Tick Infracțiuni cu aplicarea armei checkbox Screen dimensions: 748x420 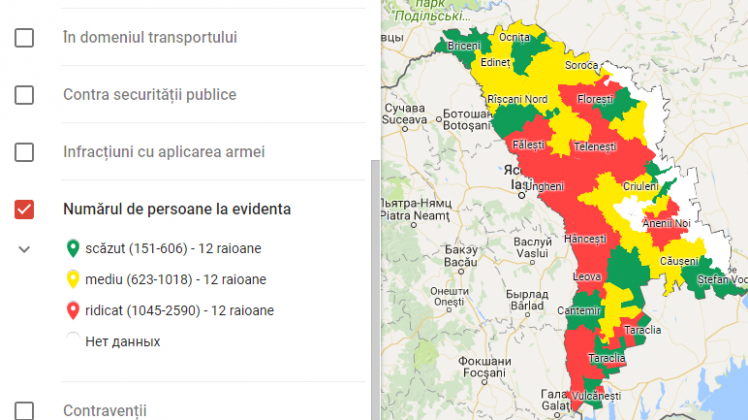point(24,152)
